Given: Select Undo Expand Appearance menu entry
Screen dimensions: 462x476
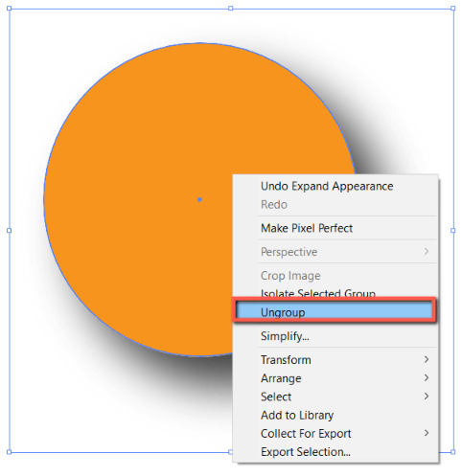Looking at the screenshot, I should tap(327, 186).
